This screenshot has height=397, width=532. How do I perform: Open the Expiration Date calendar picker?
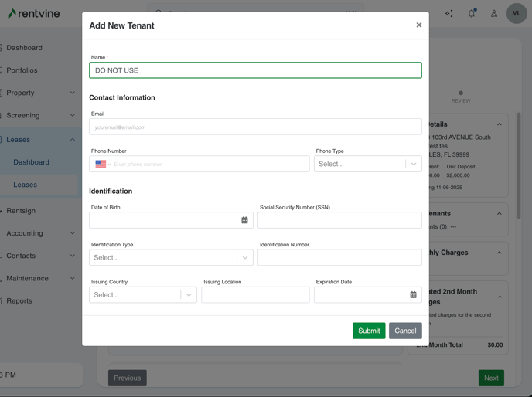coord(413,295)
